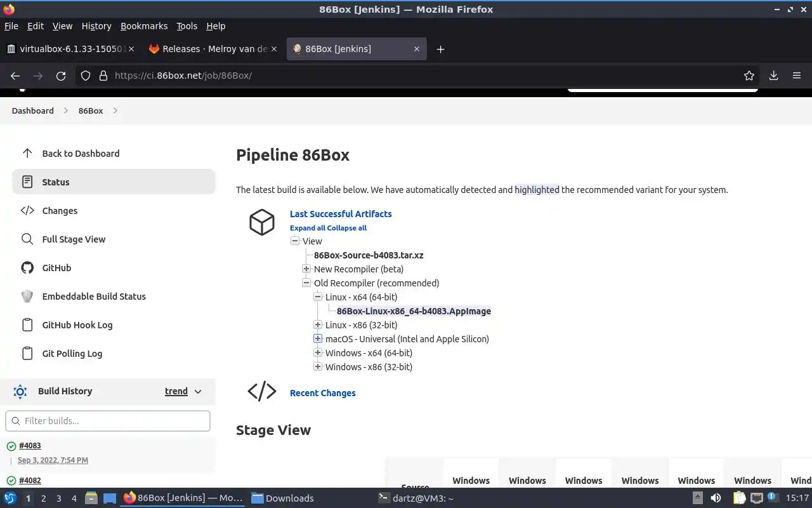Click the URL address bar
Viewport: 812px width, 508px height.
tap(419, 76)
